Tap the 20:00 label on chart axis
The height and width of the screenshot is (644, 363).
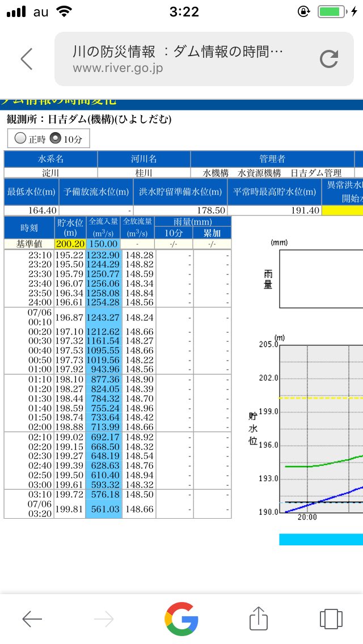point(307,517)
